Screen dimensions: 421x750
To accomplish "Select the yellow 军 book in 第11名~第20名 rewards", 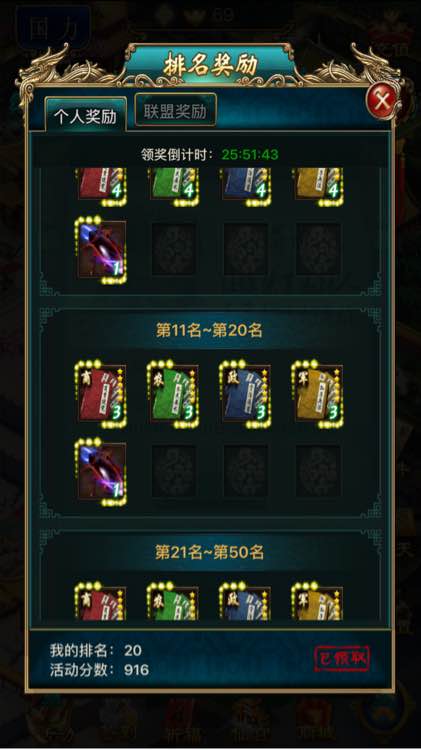I will pyautogui.click(x=318, y=393).
